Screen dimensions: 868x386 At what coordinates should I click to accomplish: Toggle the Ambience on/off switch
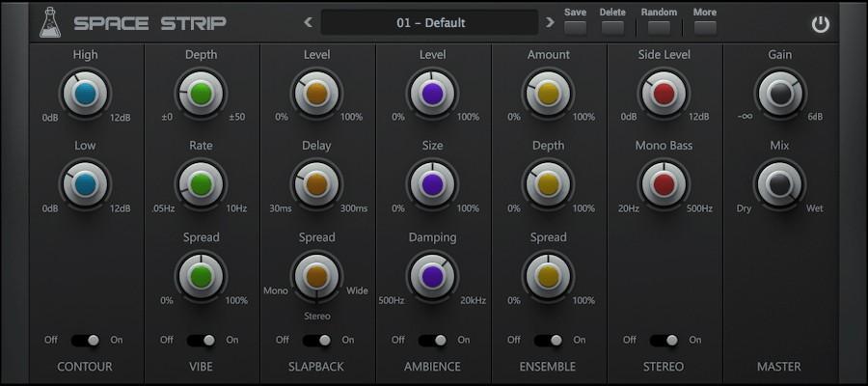[432, 340]
